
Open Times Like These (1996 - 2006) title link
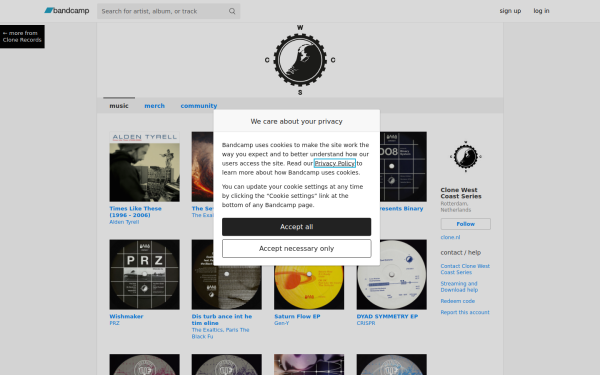click(135, 212)
